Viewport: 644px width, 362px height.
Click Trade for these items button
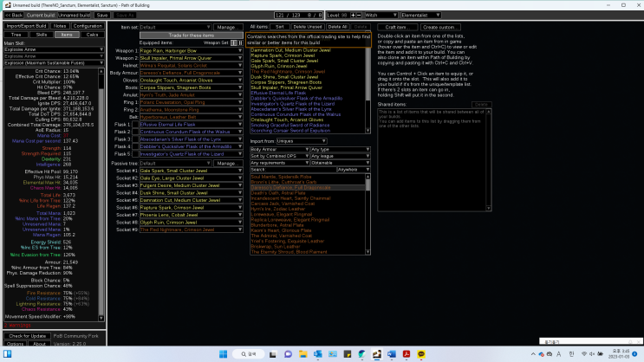click(x=191, y=36)
